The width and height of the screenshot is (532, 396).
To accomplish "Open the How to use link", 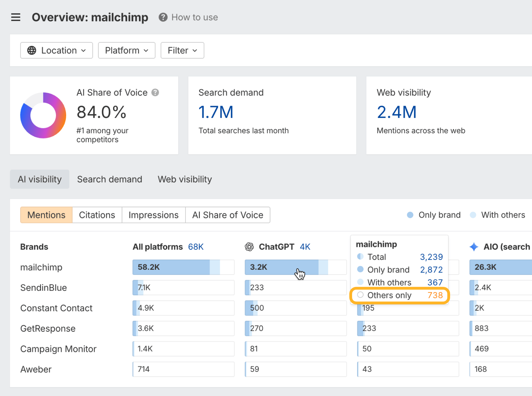I will [195, 17].
